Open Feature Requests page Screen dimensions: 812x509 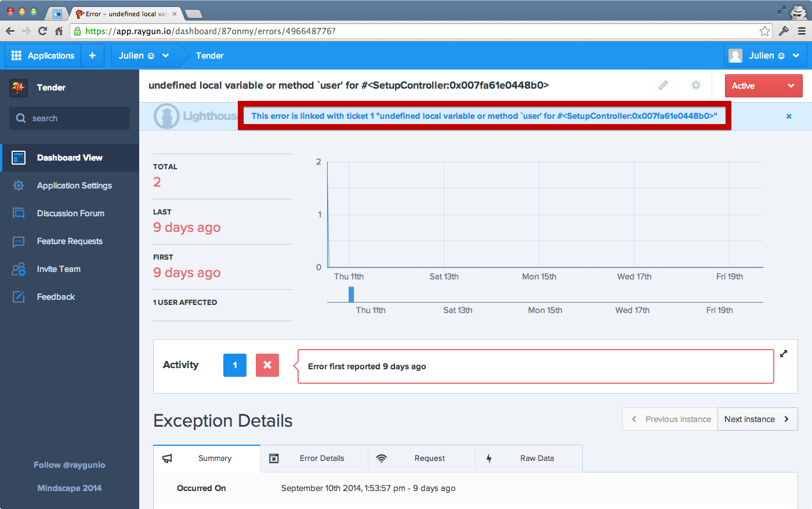70,241
